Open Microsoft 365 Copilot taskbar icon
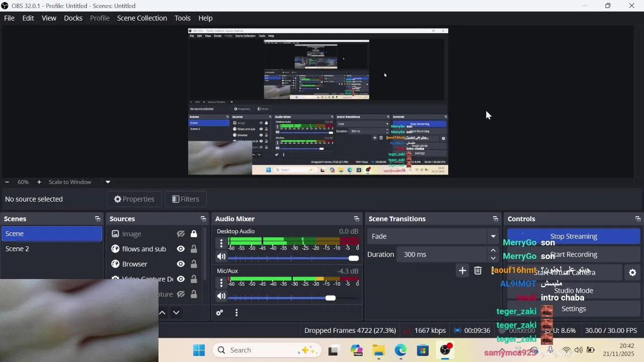Image resolution: width=644 pixels, height=362 pixels. (356, 350)
